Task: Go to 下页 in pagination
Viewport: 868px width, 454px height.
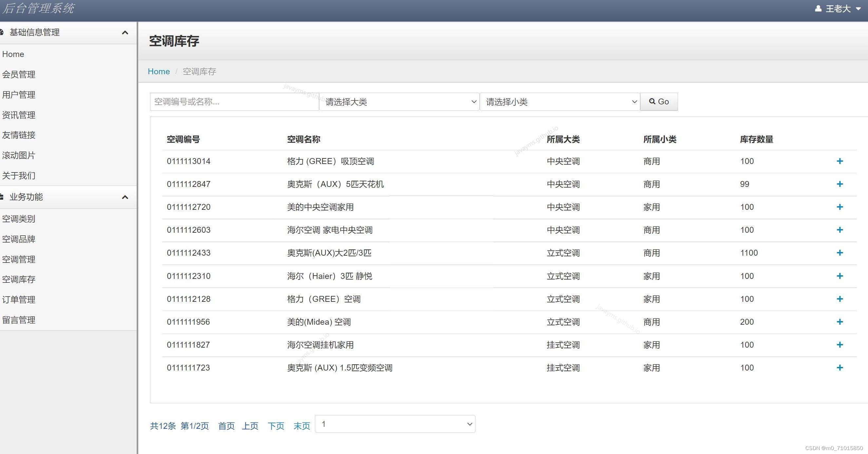Action: pyautogui.click(x=276, y=426)
